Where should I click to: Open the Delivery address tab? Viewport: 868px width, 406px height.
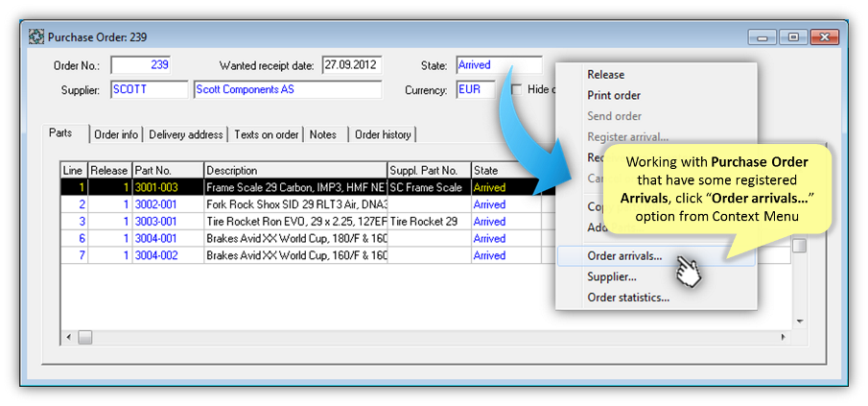click(186, 135)
